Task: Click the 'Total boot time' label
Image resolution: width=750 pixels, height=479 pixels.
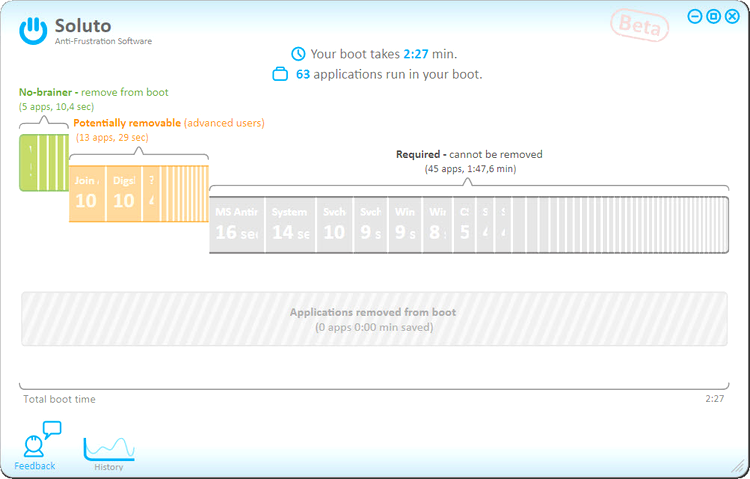Action: pos(59,399)
